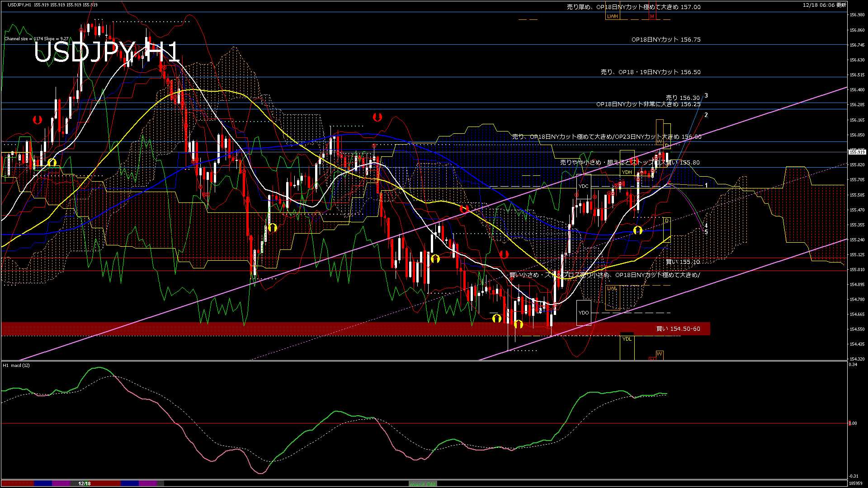Click the 売り 156.30 text label
The width and height of the screenshot is (868, 488).
pyautogui.click(x=682, y=98)
